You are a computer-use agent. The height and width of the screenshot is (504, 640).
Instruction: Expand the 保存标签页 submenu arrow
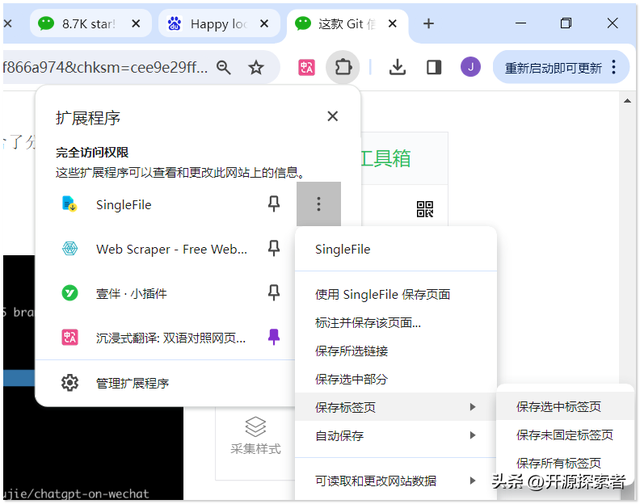point(473,407)
